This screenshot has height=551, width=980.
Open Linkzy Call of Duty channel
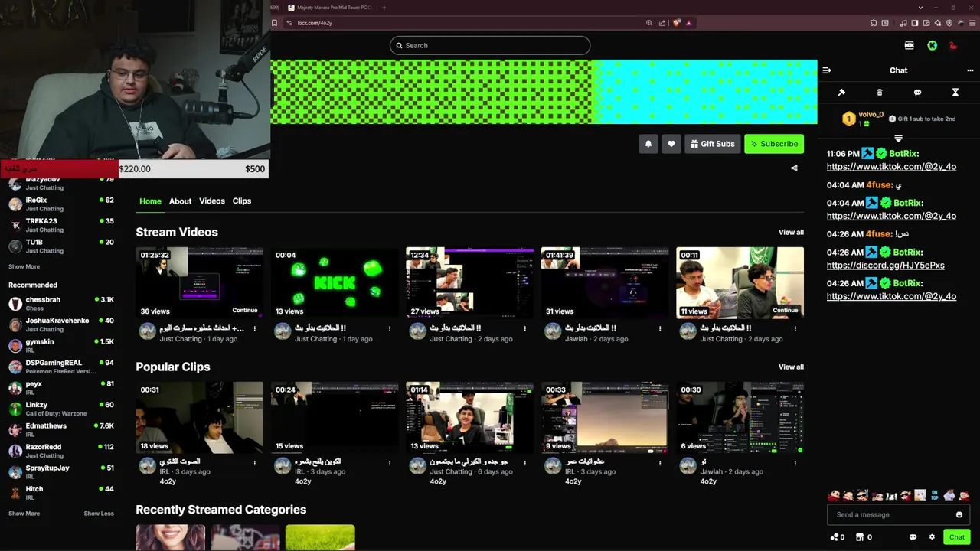tap(61, 409)
